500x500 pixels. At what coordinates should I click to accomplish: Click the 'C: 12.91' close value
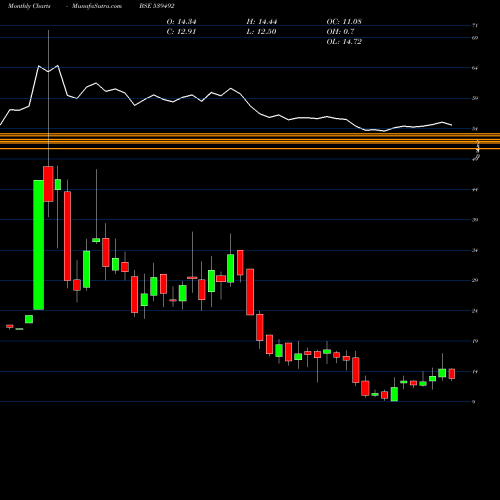(181, 32)
